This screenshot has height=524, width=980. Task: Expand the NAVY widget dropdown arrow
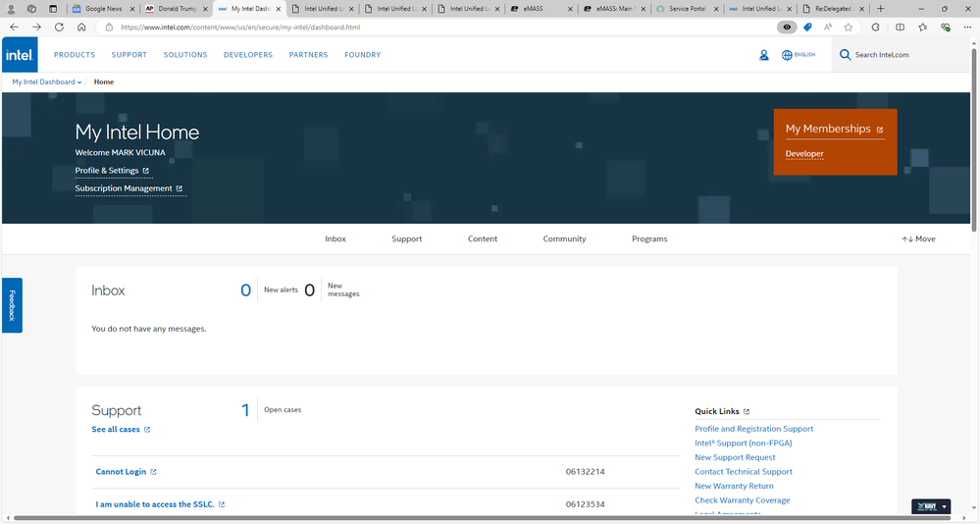pyautogui.click(x=945, y=506)
